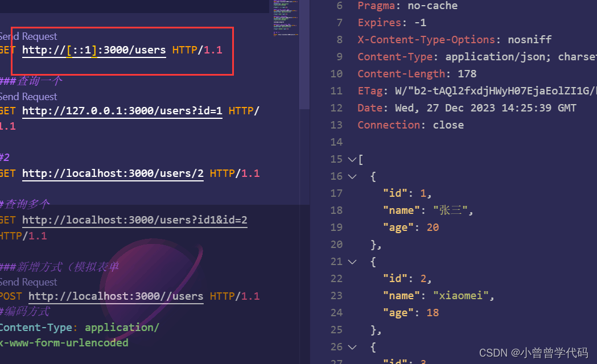Collapse the xiaomei object at line 21
Screen dimensions: 597x364
point(352,261)
